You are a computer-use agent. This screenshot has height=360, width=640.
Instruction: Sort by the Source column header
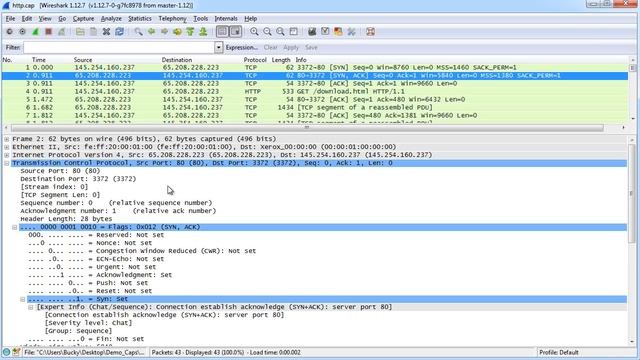click(x=83, y=60)
